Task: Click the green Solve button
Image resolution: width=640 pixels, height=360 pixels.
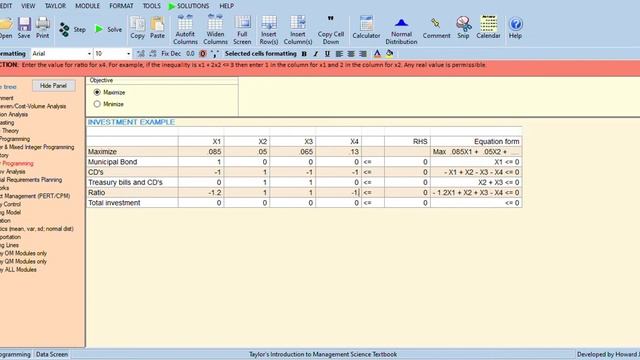Action: (109, 29)
